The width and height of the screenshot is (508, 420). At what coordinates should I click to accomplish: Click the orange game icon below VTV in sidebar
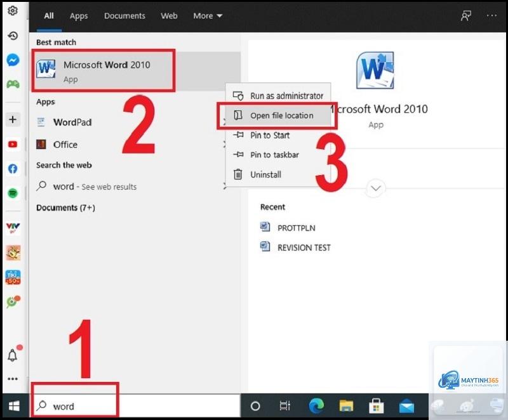[x=13, y=253]
